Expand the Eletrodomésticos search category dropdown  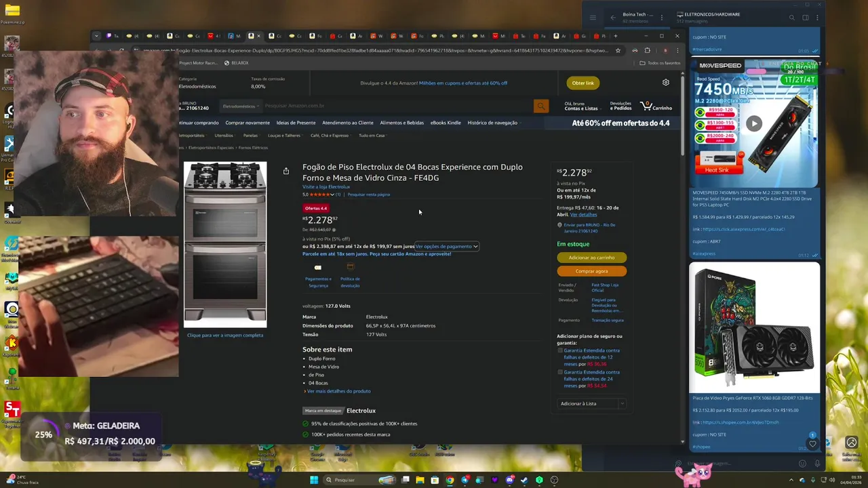pyautogui.click(x=241, y=106)
